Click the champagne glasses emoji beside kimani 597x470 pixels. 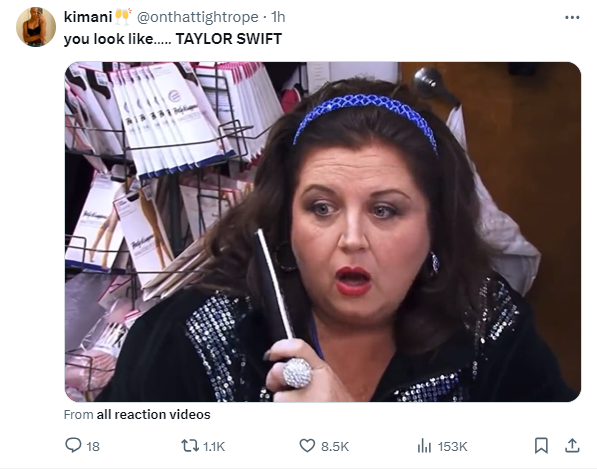[x=123, y=16]
